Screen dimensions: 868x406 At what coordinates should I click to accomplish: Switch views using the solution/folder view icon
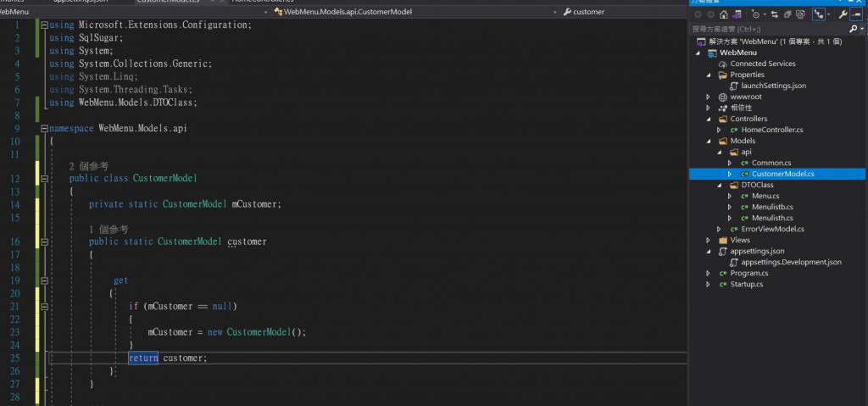point(737,14)
